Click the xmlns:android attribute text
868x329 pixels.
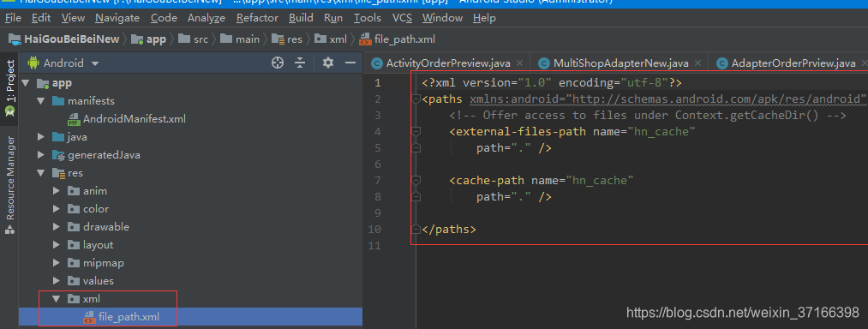667,99
